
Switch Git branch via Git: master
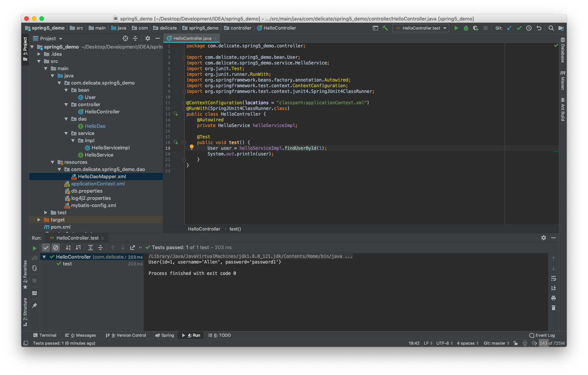[x=496, y=343]
